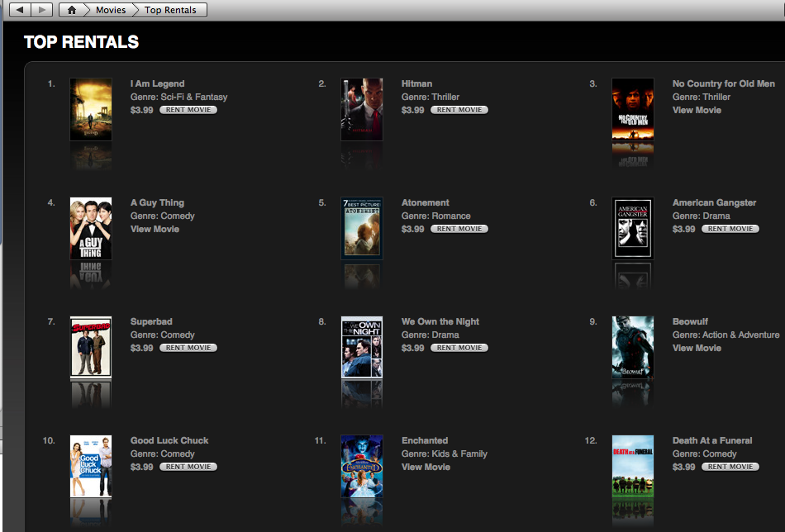Viewport: 785px width, 532px height.
Task: Click 'Genre: Comedy' under Superbad
Action: pos(162,335)
